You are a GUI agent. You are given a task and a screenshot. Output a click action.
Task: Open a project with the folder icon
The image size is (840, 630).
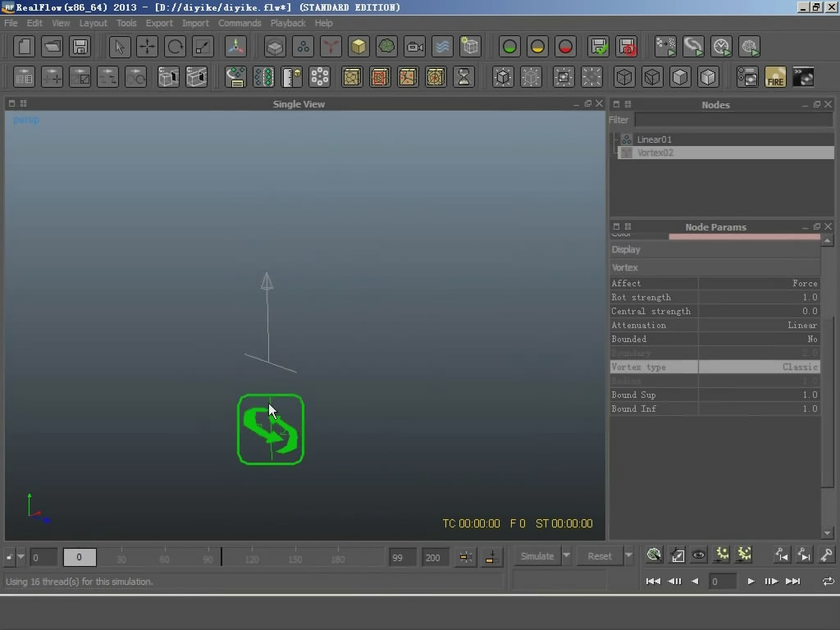coord(52,47)
